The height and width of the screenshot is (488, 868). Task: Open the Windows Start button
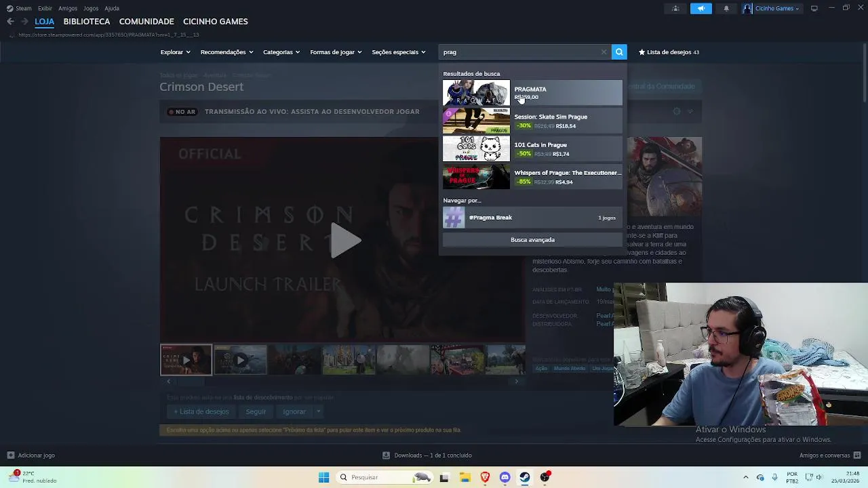point(323,477)
